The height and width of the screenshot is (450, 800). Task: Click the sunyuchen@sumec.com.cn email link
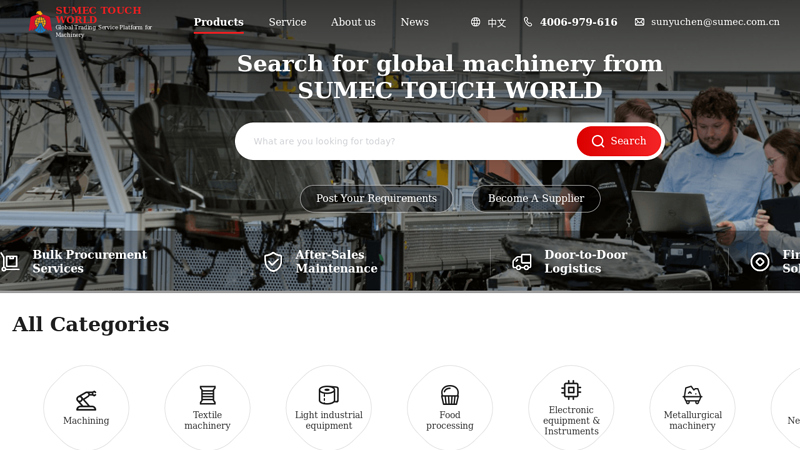715,22
